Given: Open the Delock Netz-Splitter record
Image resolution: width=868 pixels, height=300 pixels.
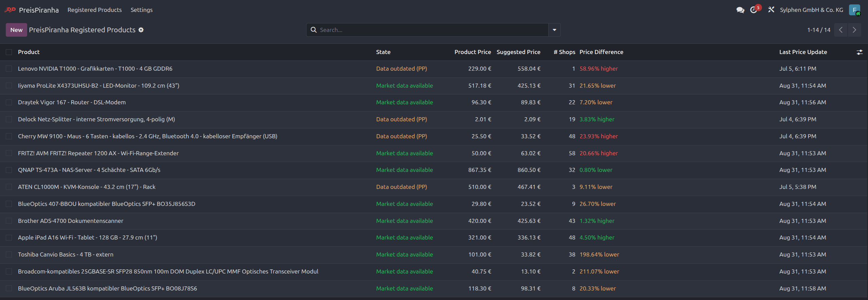Looking at the screenshot, I should (96, 119).
